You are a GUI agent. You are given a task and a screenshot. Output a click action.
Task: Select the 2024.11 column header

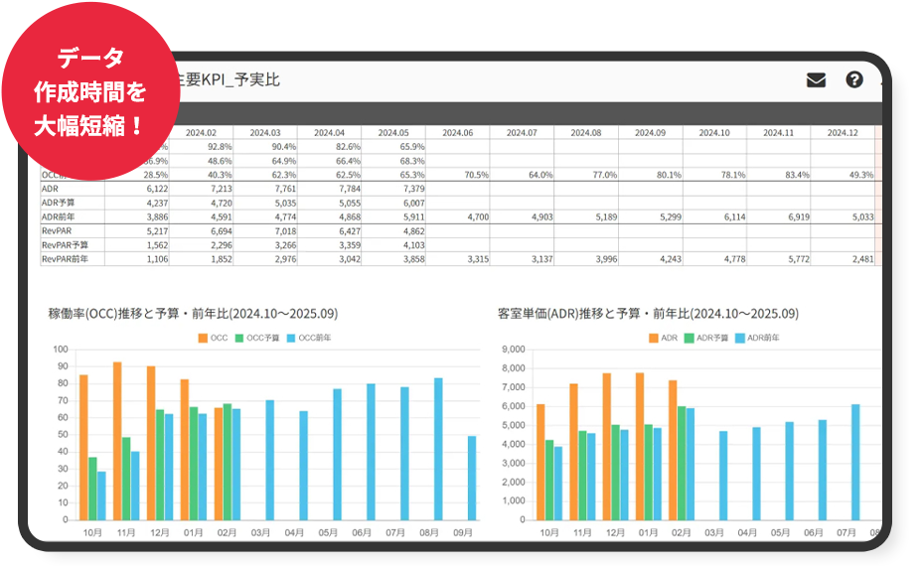click(x=779, y=133)
